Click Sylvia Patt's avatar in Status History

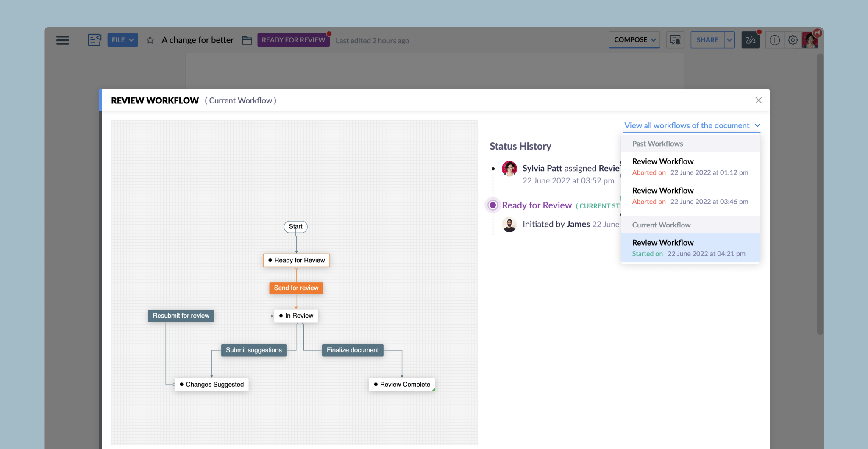tap(509, 168)
